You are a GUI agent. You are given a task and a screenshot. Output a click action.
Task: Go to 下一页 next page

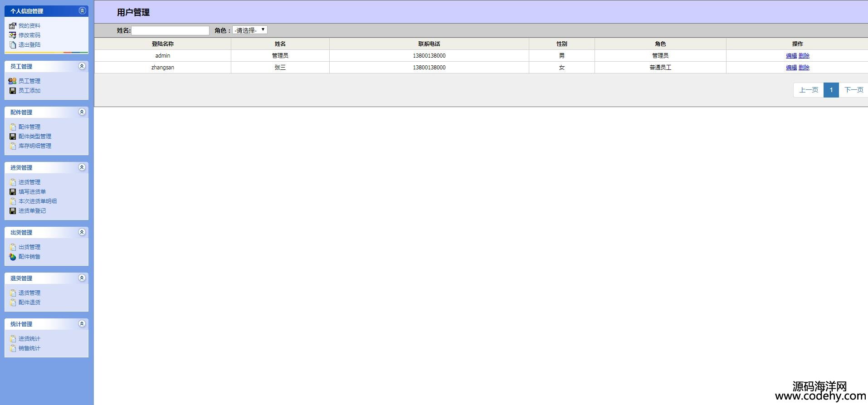pyautogui.click(x=853, y=90)
